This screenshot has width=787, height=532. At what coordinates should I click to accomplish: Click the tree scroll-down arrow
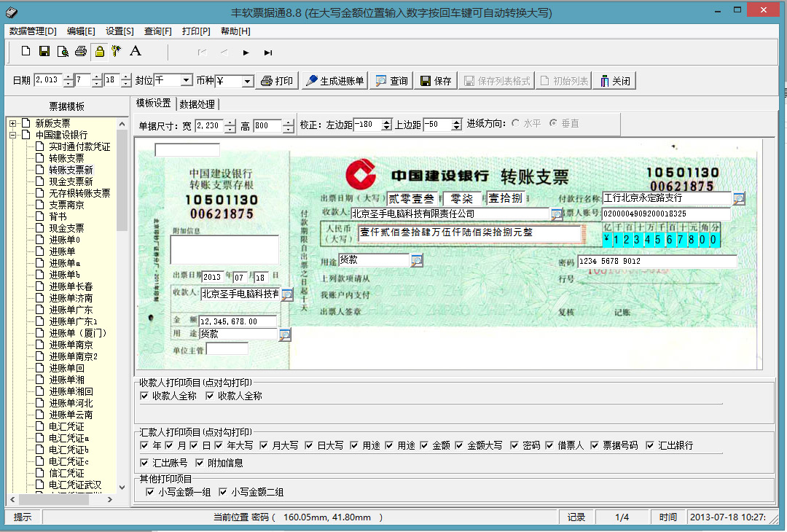tap(122, 487)
